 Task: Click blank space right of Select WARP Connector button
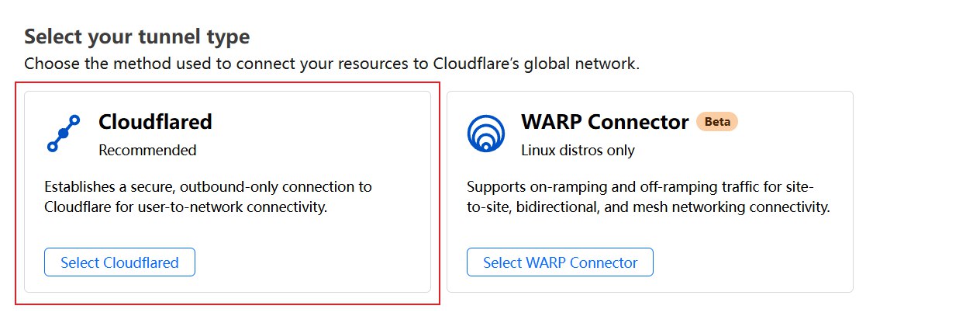752,262
